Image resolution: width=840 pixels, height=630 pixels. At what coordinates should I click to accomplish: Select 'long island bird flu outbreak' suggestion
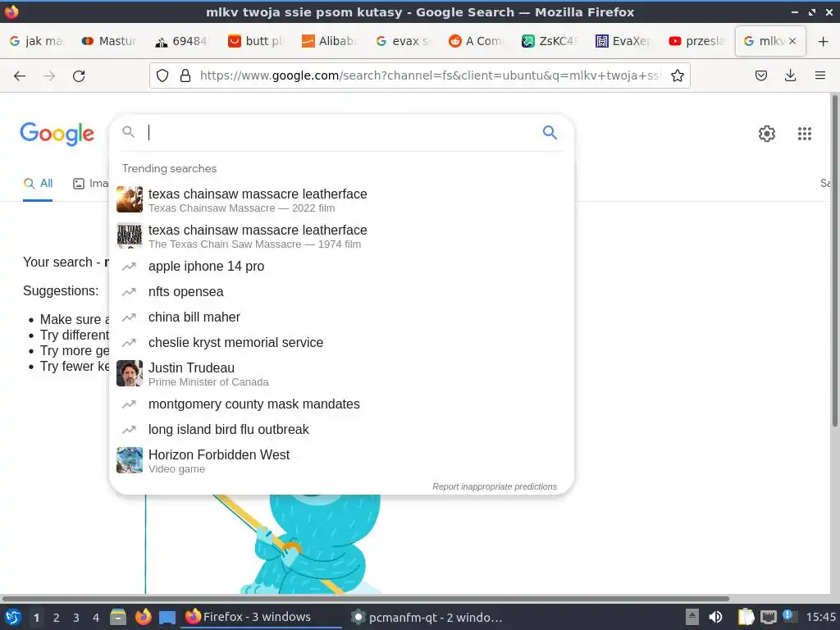[341, 429]
